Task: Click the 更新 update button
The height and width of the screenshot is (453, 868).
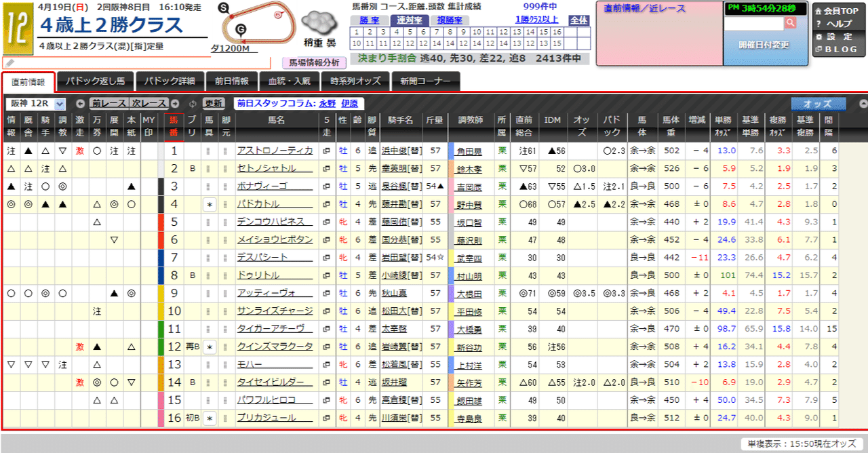Action: pyautogui.click(x=214, y=102)
